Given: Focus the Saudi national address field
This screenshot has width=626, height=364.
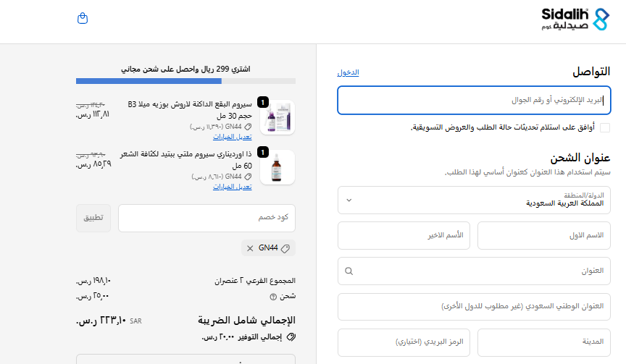Looking at the screenshot, I should [x=474, y=307].
